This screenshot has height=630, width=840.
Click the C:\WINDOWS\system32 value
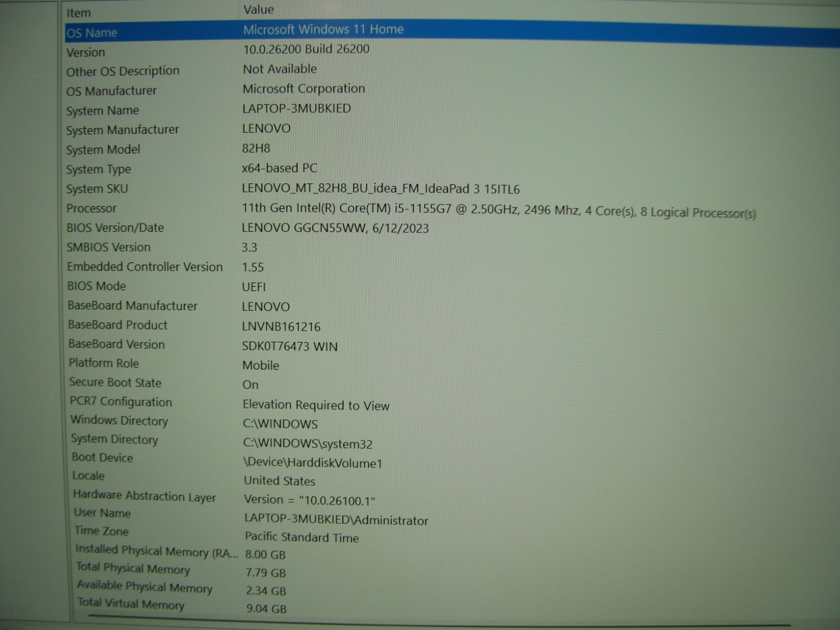[x=308, y=444]
